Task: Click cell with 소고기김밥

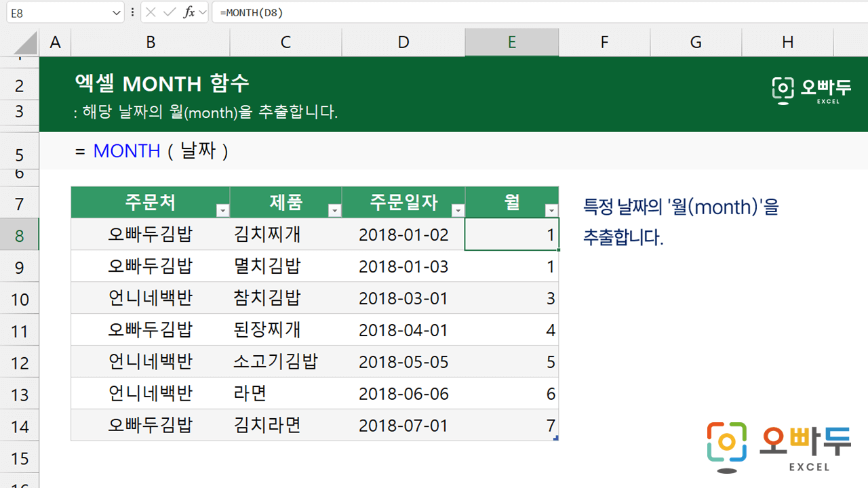Action: (285, 362)
